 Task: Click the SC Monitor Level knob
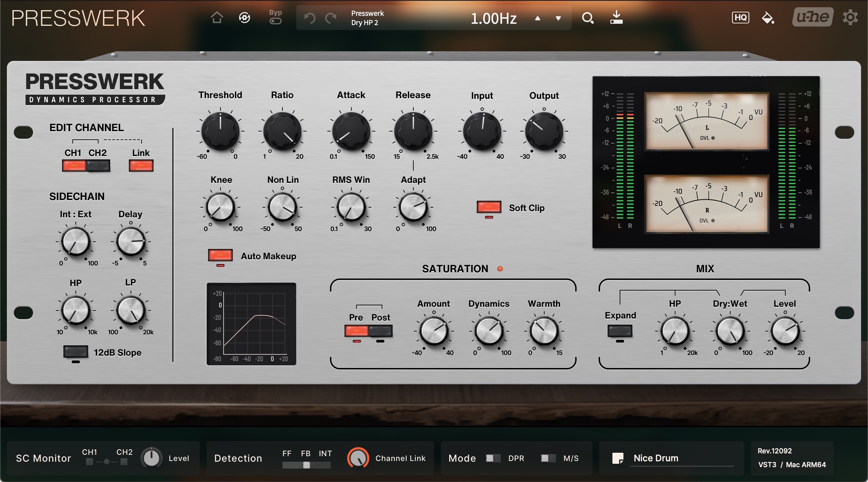click(152, 458)
